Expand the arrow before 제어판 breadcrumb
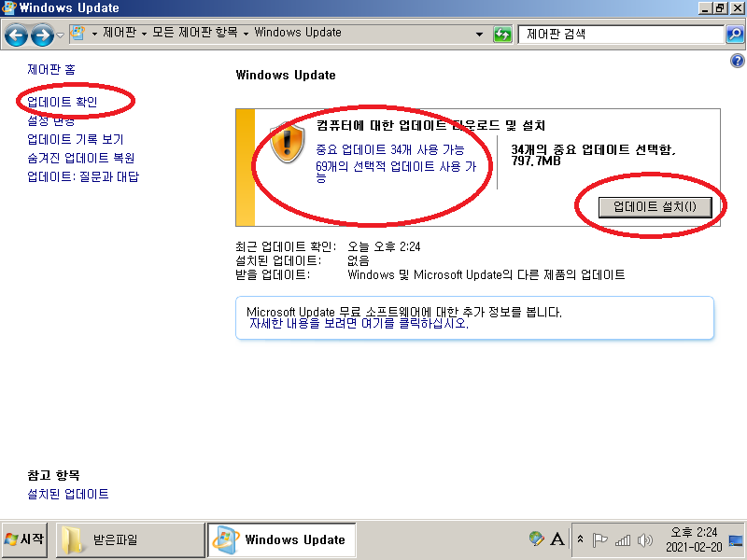 pyautogui.click(x=94, y=34)
